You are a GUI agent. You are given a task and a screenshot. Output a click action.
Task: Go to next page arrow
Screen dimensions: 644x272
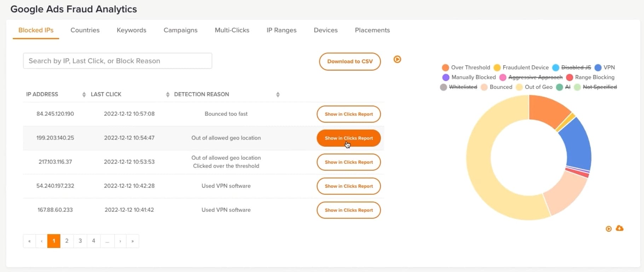tap(120, 241)
